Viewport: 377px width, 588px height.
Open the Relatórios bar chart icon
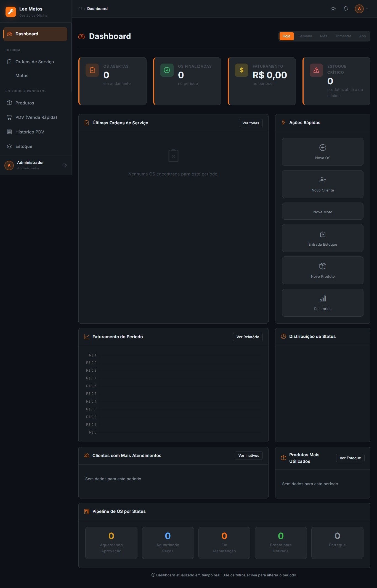(323, 298)
